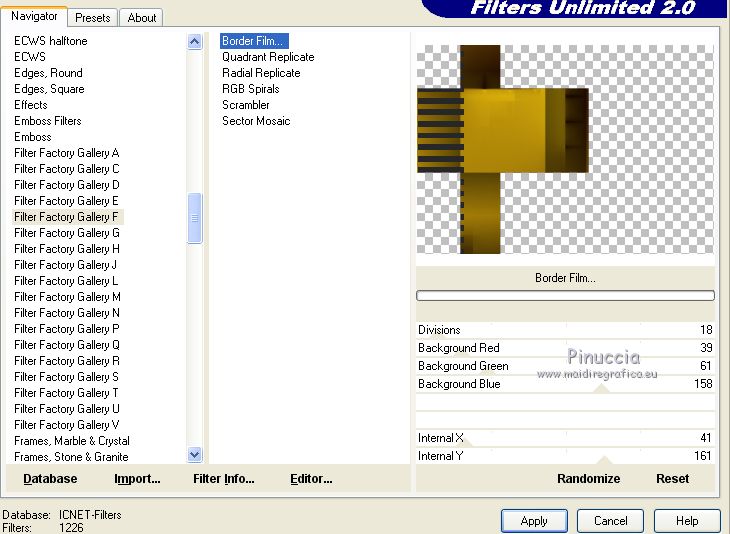Reset the filter parameters
This screenshot has height=534, width=730.
point(672,479)
